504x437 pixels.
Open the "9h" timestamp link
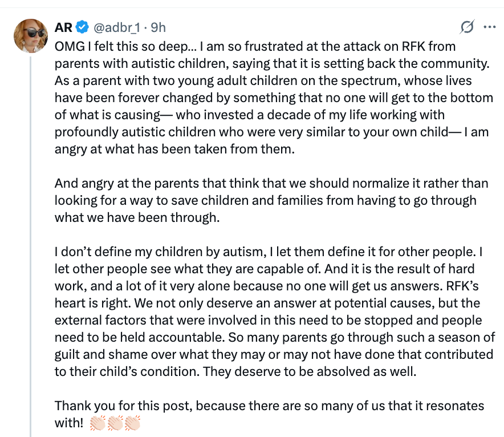pyautogui.click(x=158, y=27)
